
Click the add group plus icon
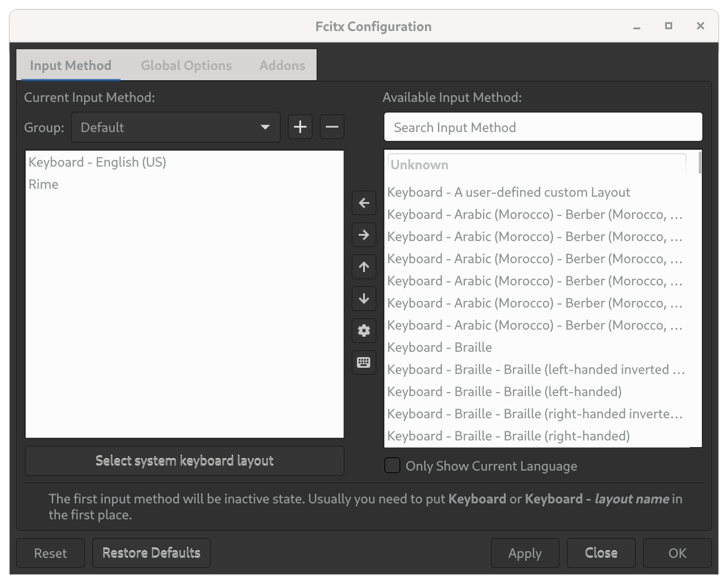[x=300, y=127]
